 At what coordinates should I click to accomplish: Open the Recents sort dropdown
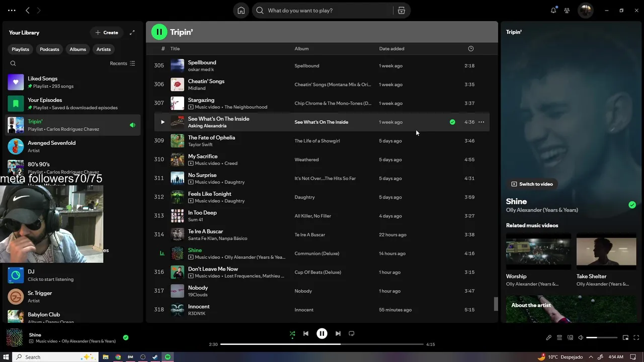pyautogui.click(x=122, y=63)
